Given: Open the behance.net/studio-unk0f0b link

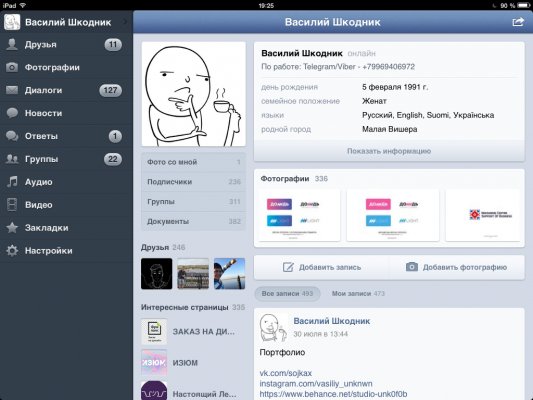Looking at the screenshot, I should pyautogui.click(x=333, y=394).
